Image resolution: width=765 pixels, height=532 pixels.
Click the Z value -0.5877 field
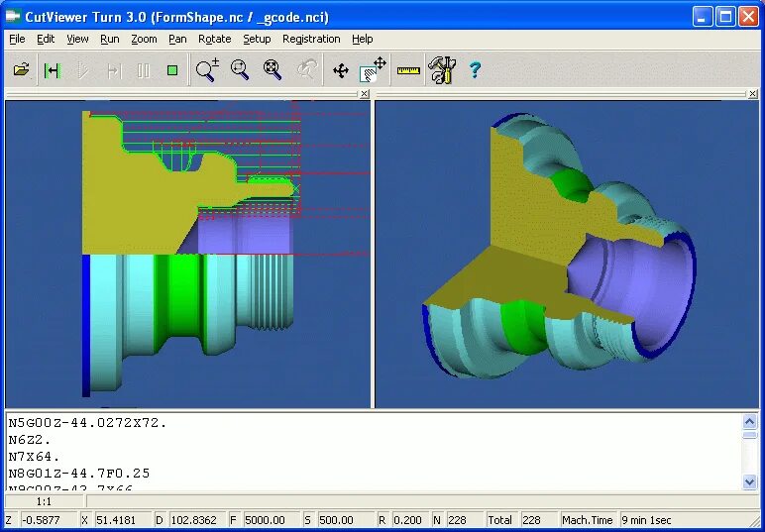(48, 520)
